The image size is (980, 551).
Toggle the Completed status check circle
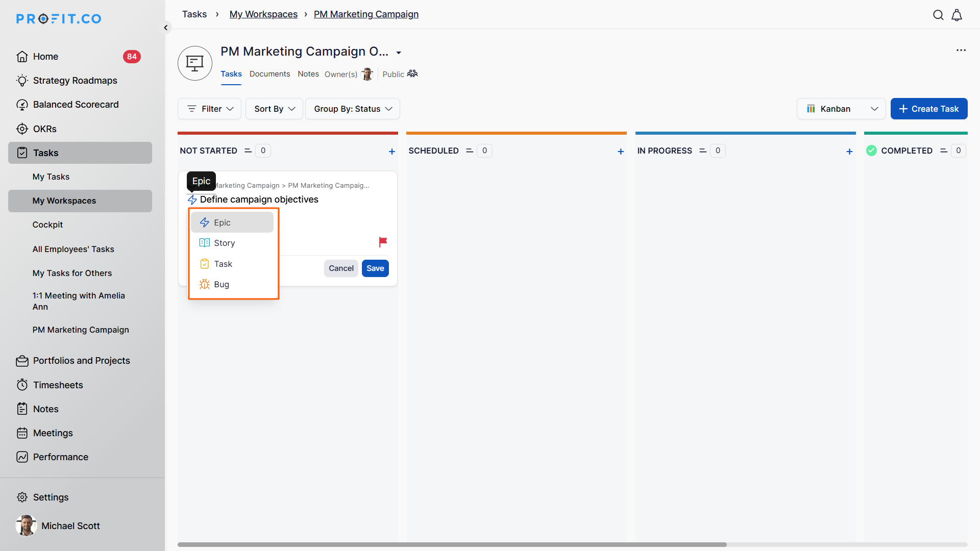(x=871, y=151)
